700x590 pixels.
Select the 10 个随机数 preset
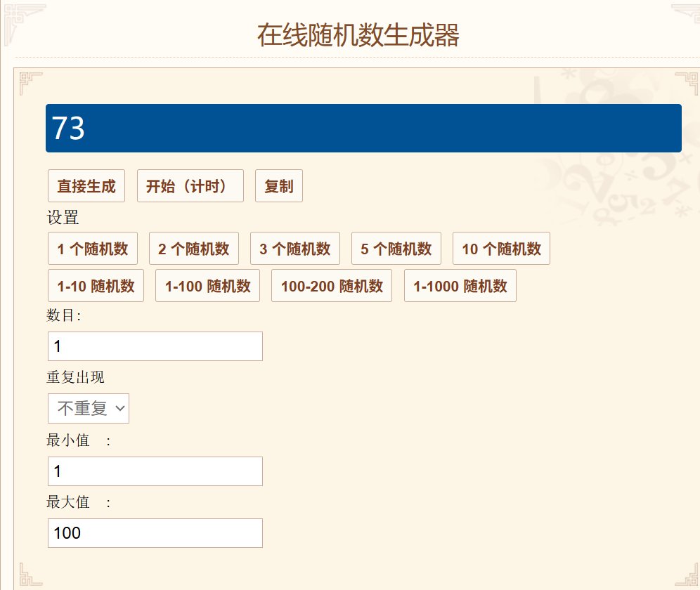click(500, 248)
